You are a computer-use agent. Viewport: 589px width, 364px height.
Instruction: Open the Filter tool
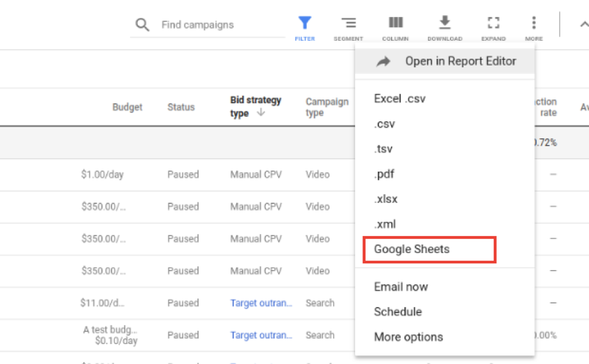click(305, 28)
